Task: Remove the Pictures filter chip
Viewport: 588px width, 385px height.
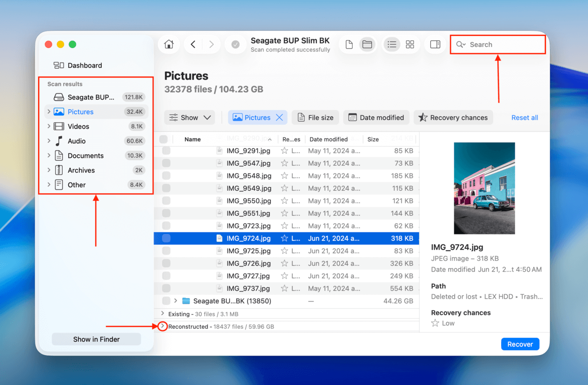Action: [279, 117]
